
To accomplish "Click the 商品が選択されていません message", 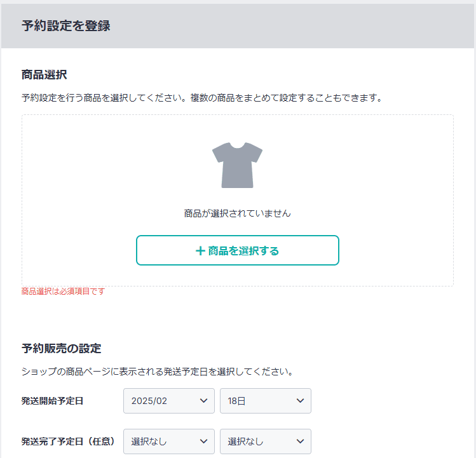I will click(238, 213).
